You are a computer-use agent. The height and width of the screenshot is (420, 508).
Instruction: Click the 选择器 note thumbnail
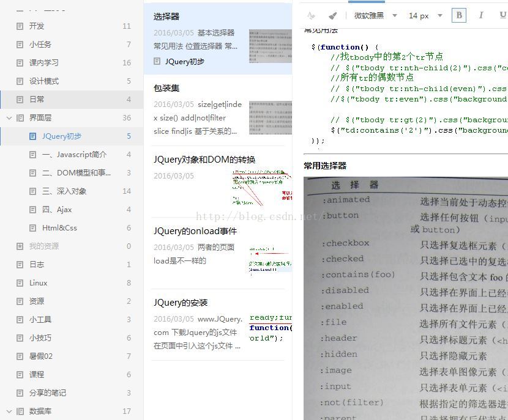(270, 46)
